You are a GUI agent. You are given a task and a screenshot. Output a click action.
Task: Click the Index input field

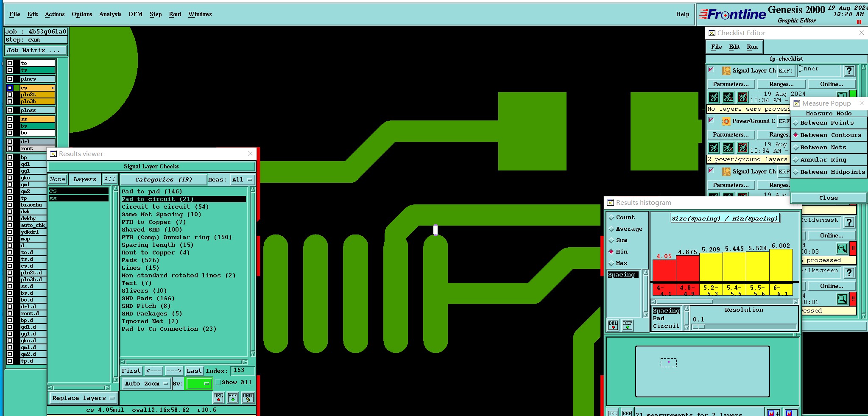click(x=243, y=371)
